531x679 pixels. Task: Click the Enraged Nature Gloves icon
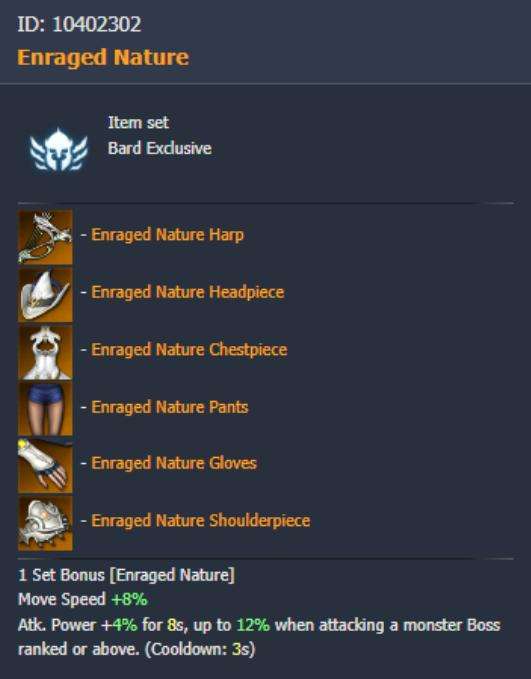45,466
